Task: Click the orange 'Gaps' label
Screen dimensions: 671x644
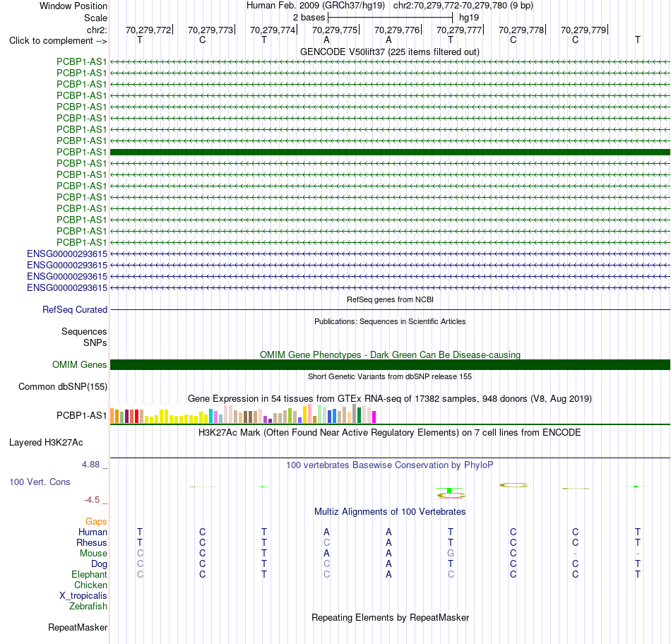Action: (x=96, y=521)
